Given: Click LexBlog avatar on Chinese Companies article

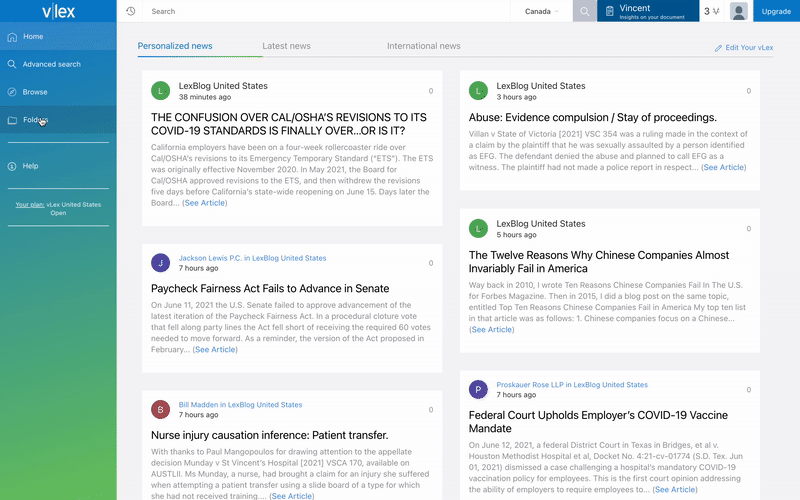Looking at the screenshot, I should 479,229.
